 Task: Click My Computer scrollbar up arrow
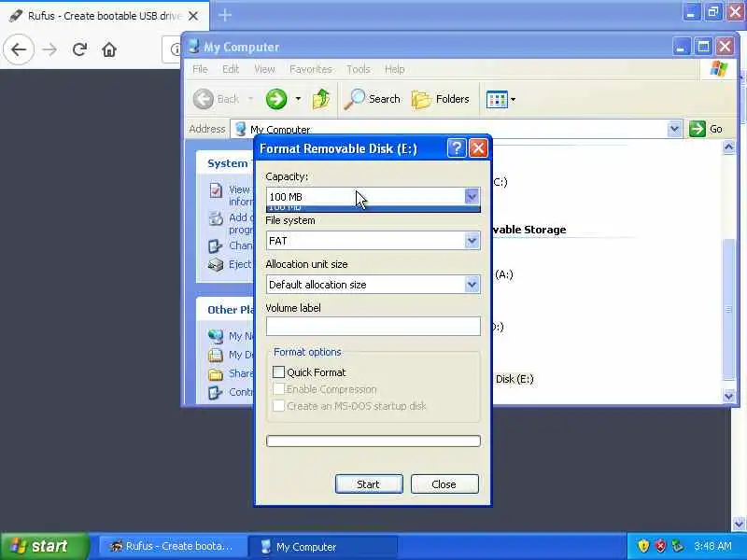pyautogui.click(x=729, y=147)
